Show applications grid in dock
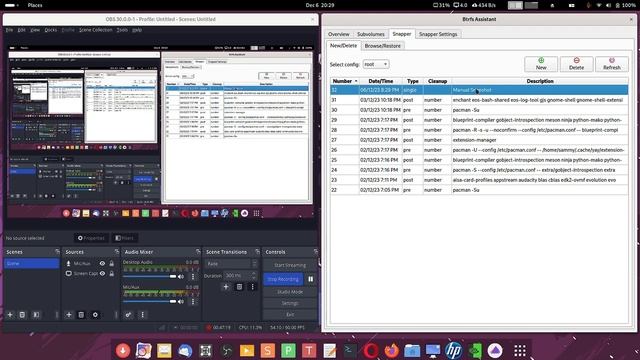 (x=520, y=350)
